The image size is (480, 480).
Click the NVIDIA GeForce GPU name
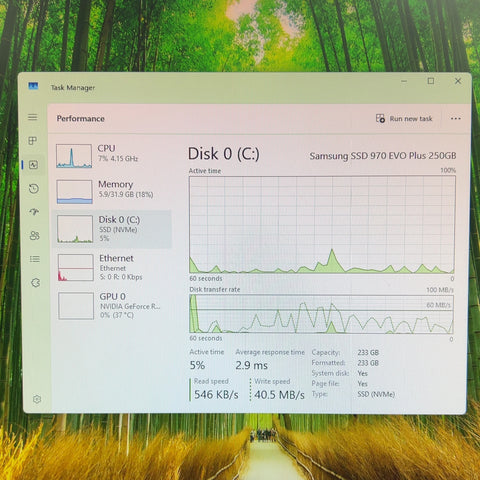tap(130, 306)
